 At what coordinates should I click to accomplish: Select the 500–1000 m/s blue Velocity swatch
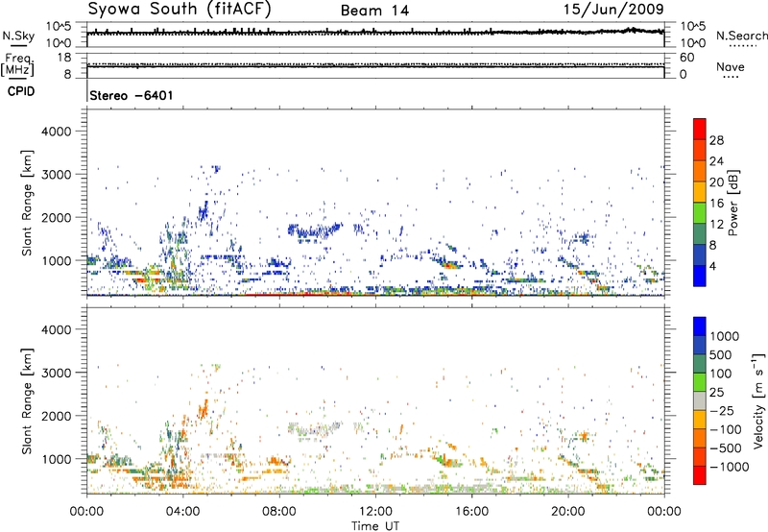pyautogui.click(x=700, y=346)
